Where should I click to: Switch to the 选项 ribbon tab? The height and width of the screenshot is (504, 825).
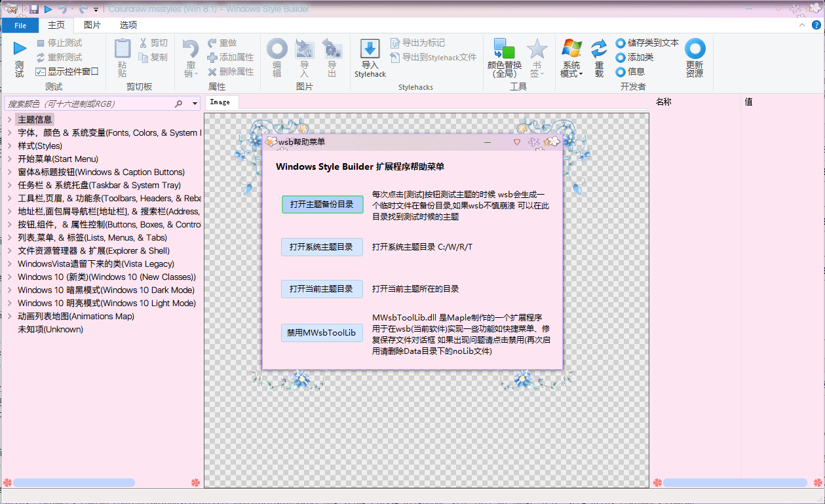[128, 25]
